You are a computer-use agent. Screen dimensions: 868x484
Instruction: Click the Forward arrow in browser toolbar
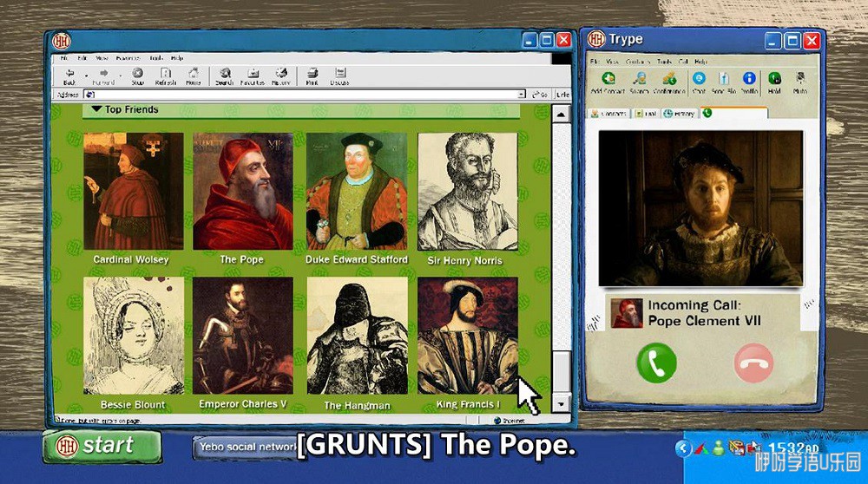103,76
